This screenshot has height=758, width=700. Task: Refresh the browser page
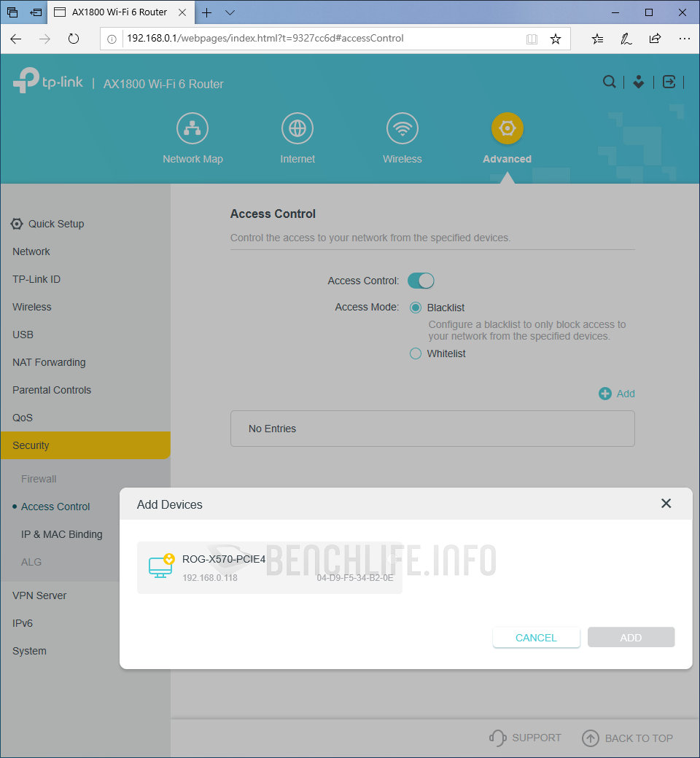pos(74,39)
